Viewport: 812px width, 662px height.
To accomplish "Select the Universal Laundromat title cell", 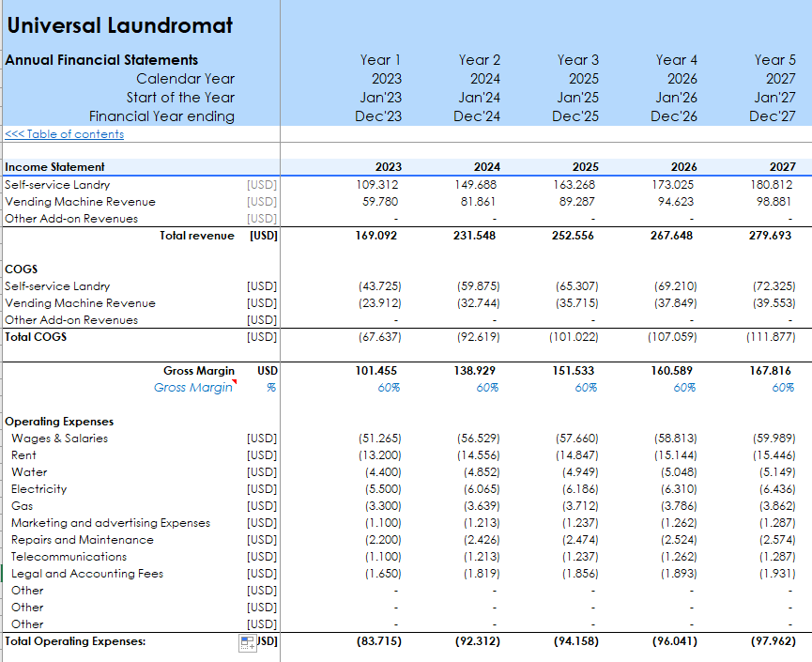I will pyautogui.click(x=120, y=25).
